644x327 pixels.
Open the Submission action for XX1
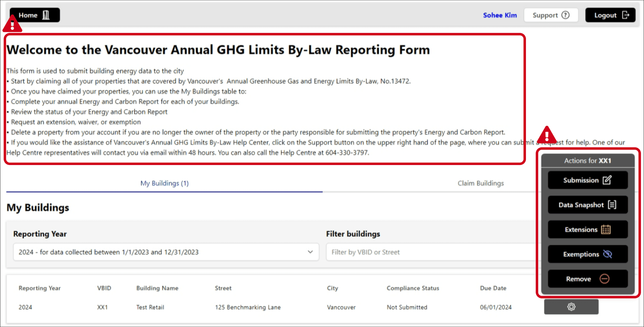pyautogui.click(x=588, y=180)
